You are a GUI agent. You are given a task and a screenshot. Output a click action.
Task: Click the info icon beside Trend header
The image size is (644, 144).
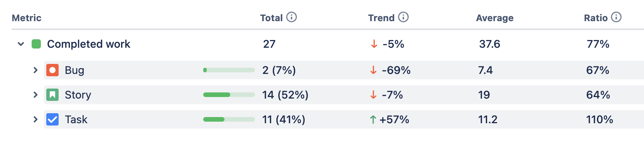(x=403, y=17)
